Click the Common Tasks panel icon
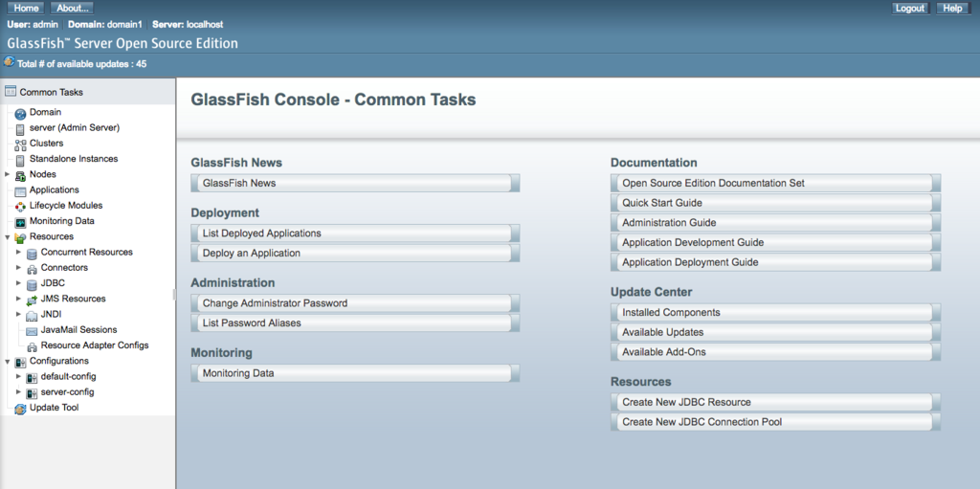 coord(10,91)
